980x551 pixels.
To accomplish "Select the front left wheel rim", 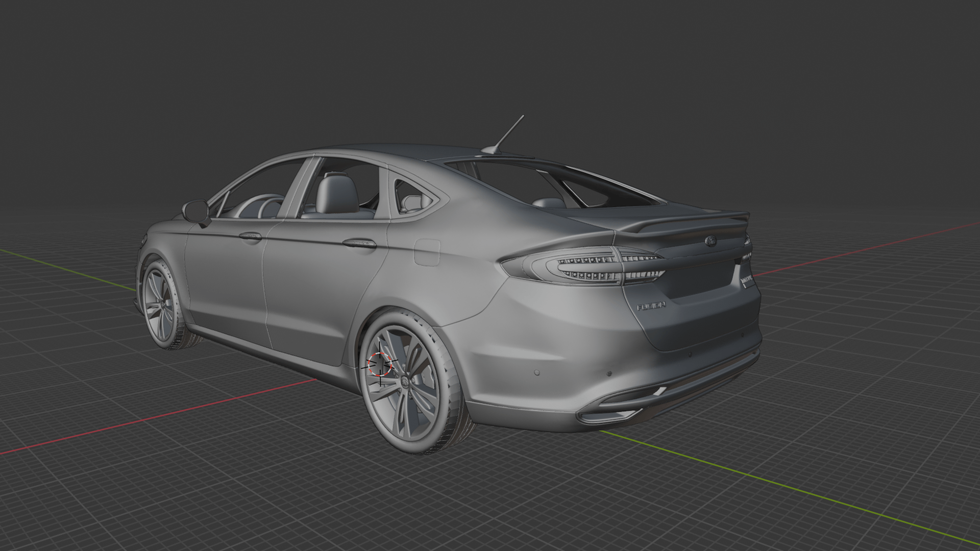I will coord(161,306).
